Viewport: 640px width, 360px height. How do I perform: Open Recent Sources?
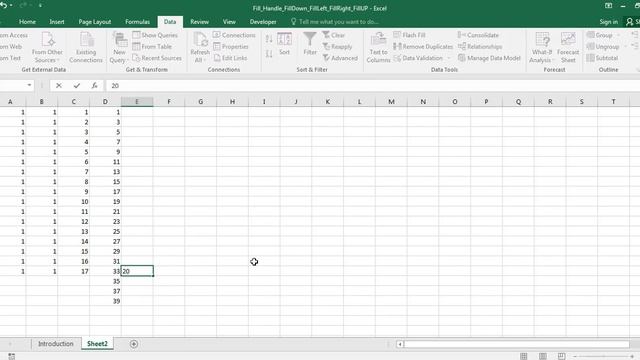coord(157,58)
